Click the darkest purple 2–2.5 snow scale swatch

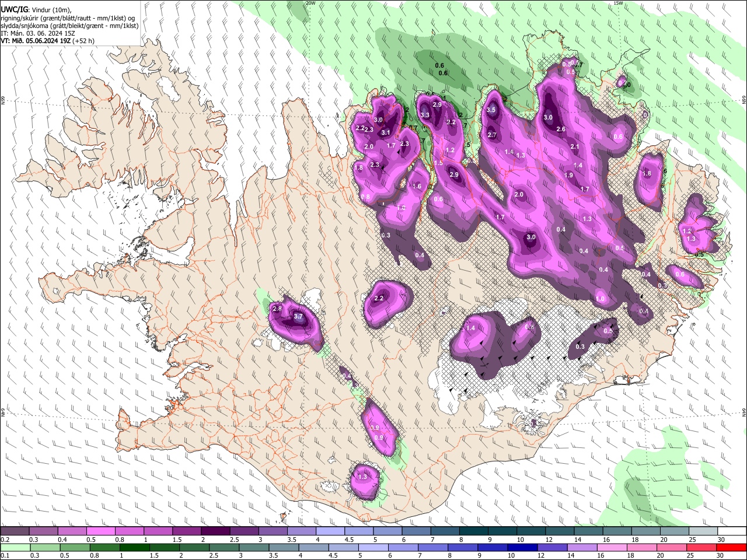point(215,531)
